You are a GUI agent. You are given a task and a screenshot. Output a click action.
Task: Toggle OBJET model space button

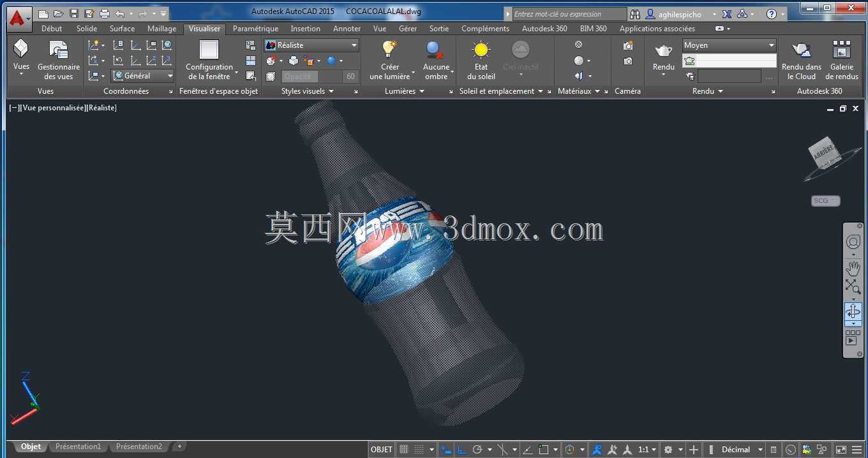pos(382,450)
